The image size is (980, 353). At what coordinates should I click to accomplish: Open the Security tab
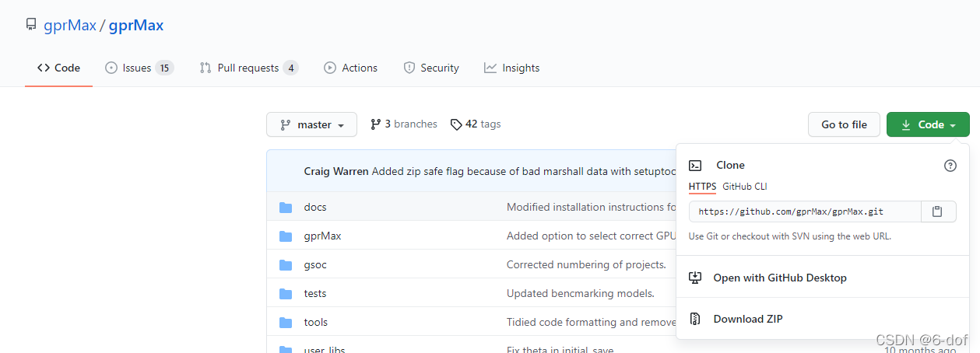pyautogui.click(x=431, y=68)
